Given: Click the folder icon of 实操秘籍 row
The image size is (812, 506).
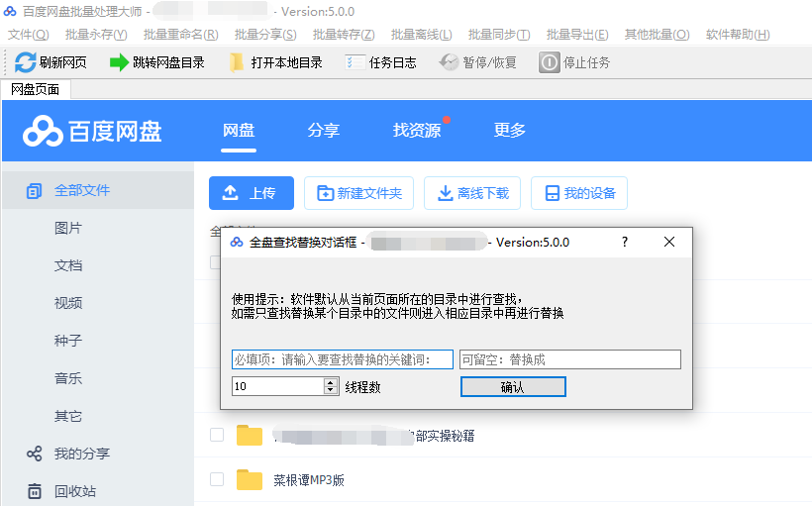Looking at the screenshot, I should coord(250,435).
